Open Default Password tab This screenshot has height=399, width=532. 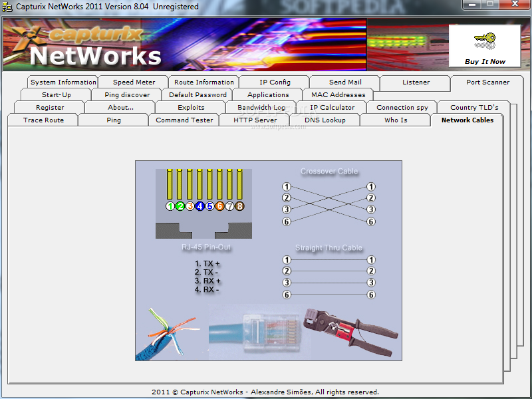(x=198, y=94)
